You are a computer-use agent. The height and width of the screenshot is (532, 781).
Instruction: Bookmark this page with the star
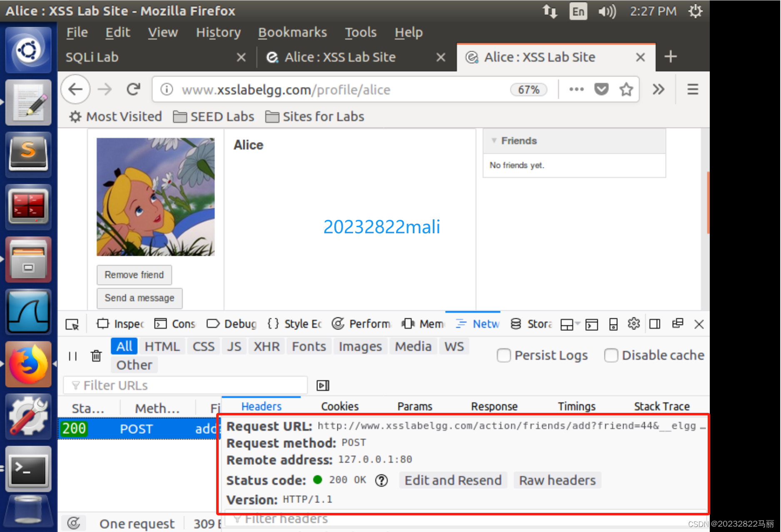point(626,89)
